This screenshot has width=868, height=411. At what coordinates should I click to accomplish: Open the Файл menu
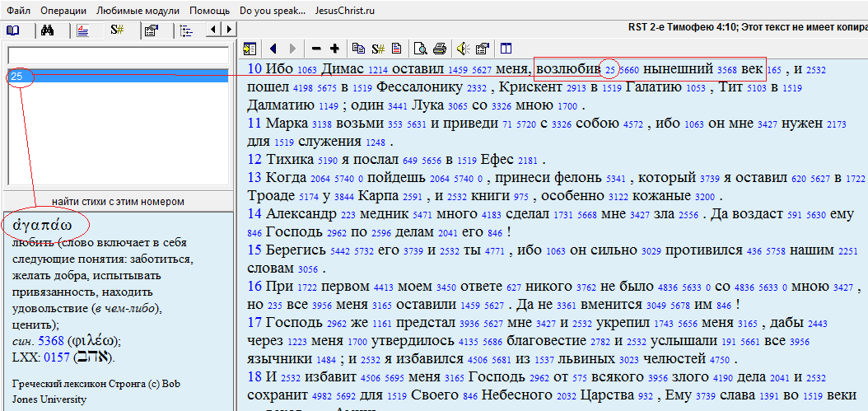tap(19, 11)
